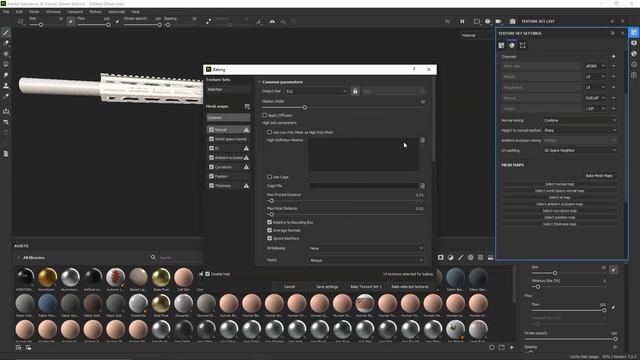Adjust the Dilation Width slider
640x360 pixels.
point(304,107)
